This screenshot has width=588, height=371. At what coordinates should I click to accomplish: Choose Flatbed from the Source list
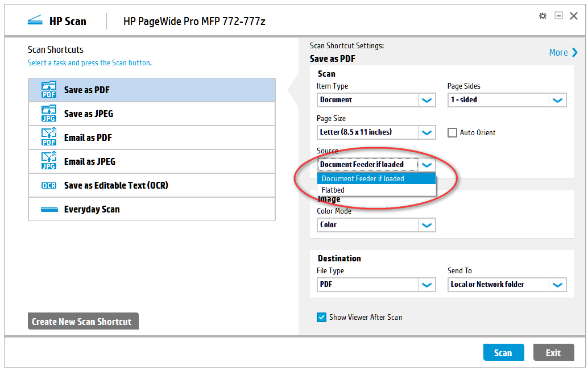tap(333, 190)
